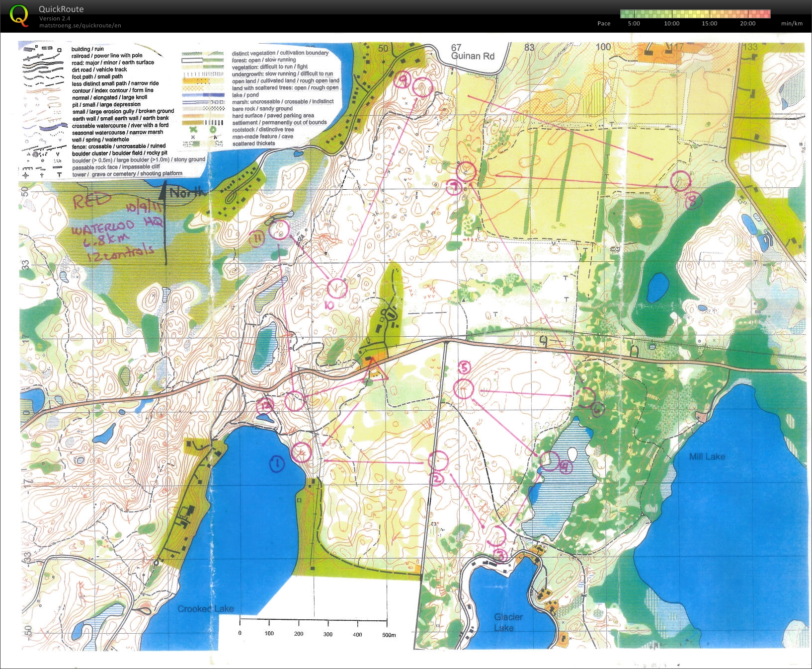The image size is (812, 669).
Task: Click the Guinan Rd label
Action: tap(472, 56)
